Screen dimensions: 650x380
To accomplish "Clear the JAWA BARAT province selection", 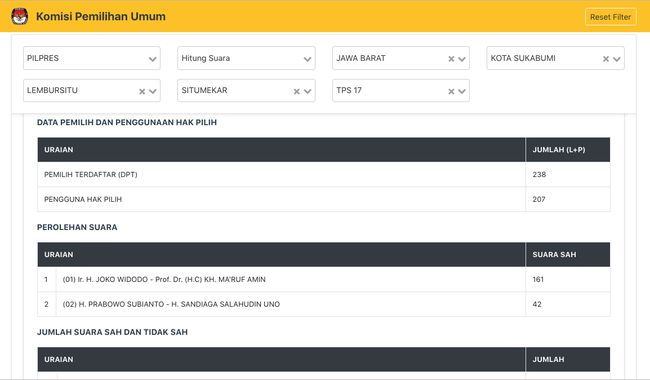I will (x=451, y=59).
